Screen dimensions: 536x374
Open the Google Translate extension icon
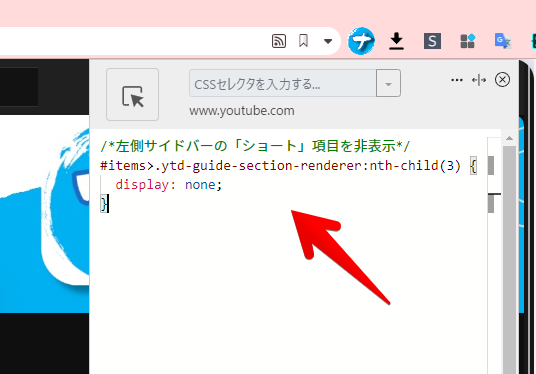[502, 41]
